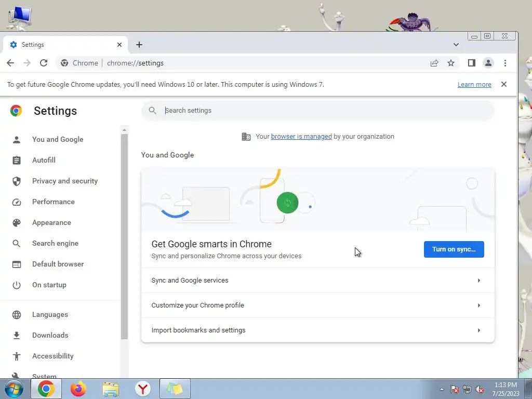Click the Default browser window icon
532x399 pixels.
[16, 264]
